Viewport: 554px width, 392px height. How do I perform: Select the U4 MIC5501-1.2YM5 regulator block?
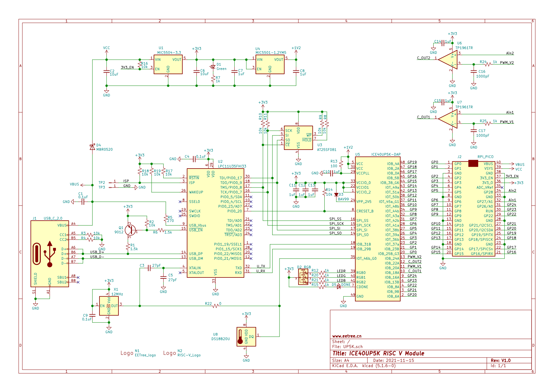point(270,64)
